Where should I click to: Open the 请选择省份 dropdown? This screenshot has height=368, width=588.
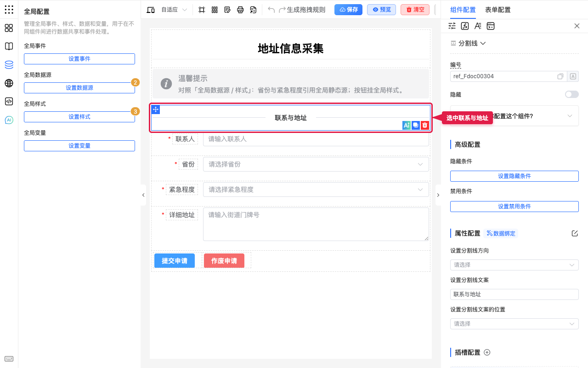click(316, 164)
